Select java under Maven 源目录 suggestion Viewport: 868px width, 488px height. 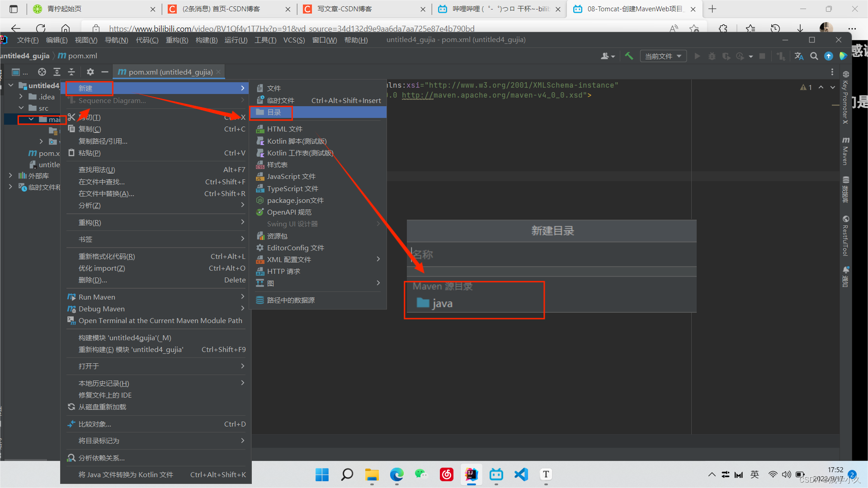pos(442,304)
